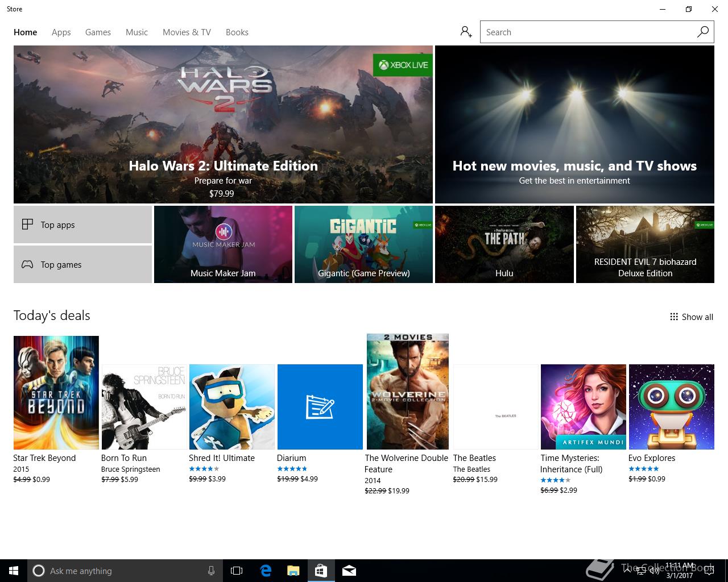Open the Hulu The Path tile

pos(504,244)
